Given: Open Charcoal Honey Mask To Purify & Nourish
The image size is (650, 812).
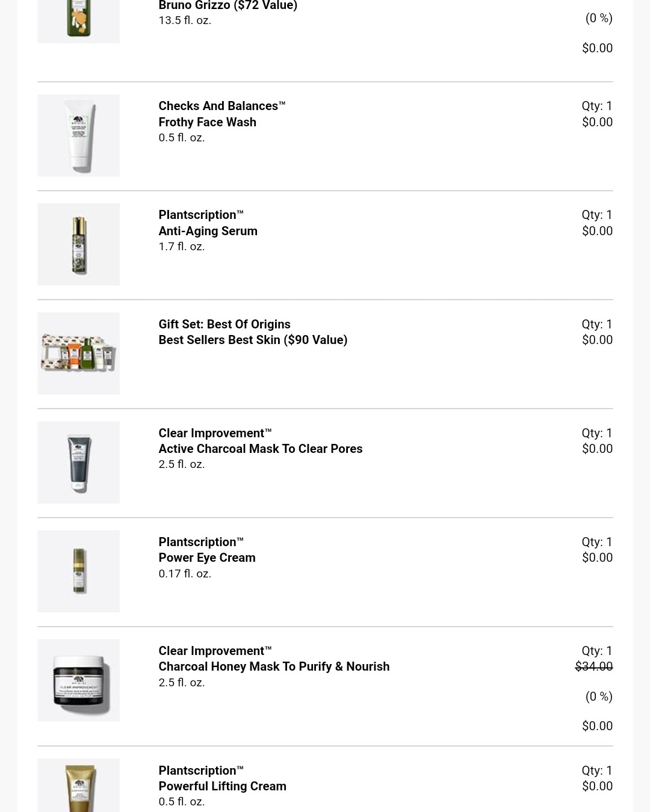Looking at the screenshot, I should coord(274,659).
